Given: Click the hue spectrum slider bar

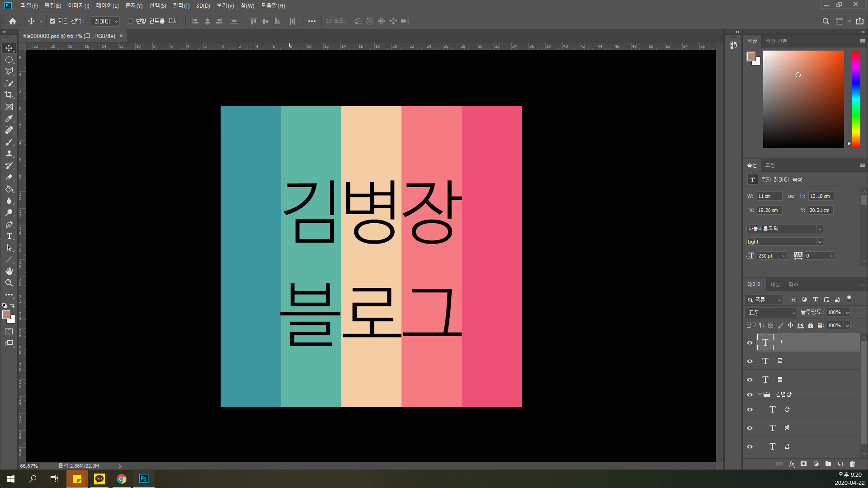Looking at the screenshot, I should [x=856, y=99].
